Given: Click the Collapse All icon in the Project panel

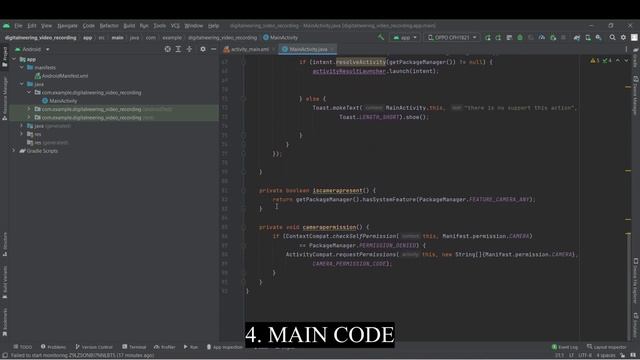Looking at the screenshot, I should (x=189, y=49).
